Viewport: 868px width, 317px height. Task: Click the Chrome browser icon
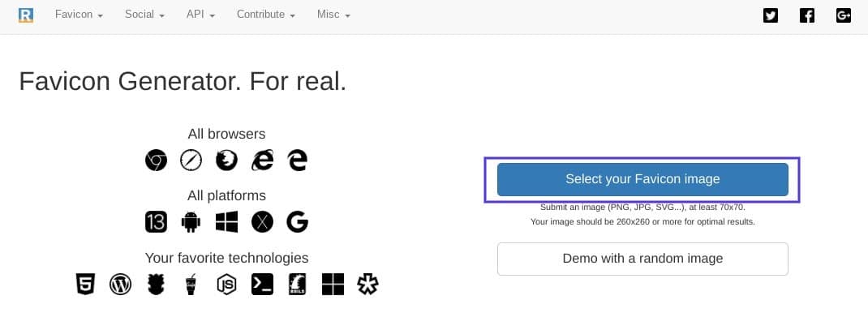click(x=156, y=161)
